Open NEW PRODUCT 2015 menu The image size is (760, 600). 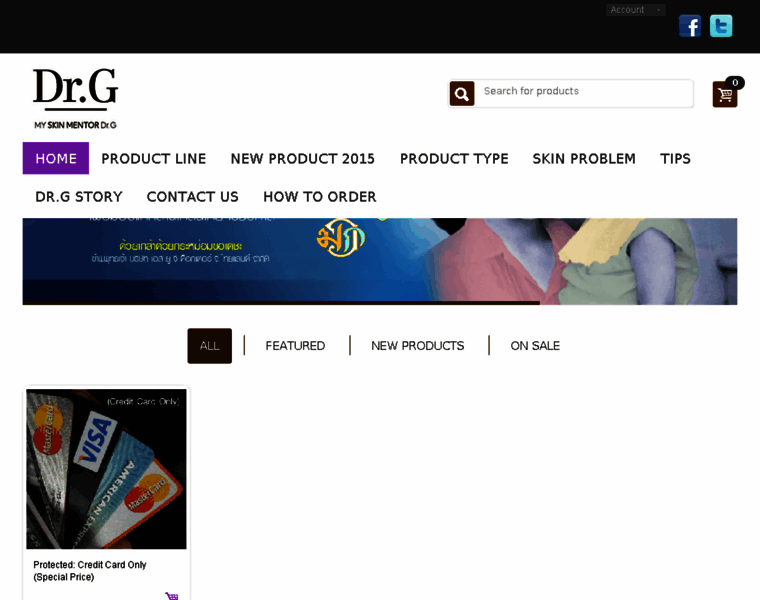point(302,158)
